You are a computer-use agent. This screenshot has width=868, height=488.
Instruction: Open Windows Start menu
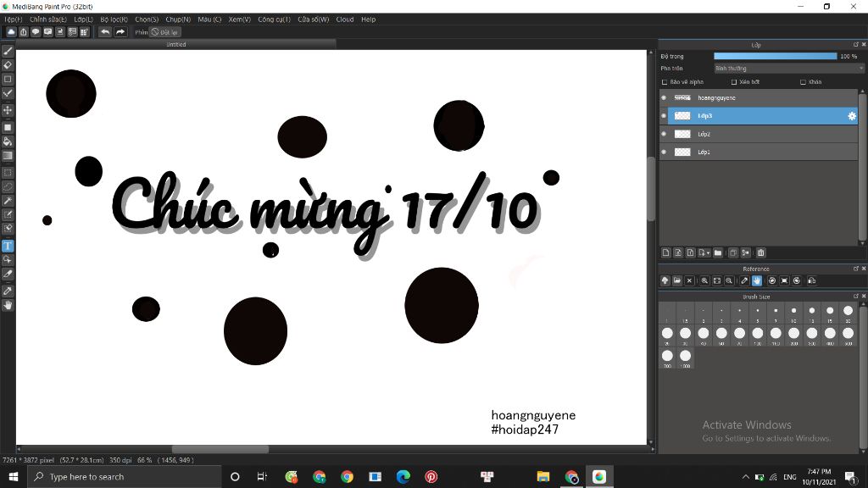(14, 476)
